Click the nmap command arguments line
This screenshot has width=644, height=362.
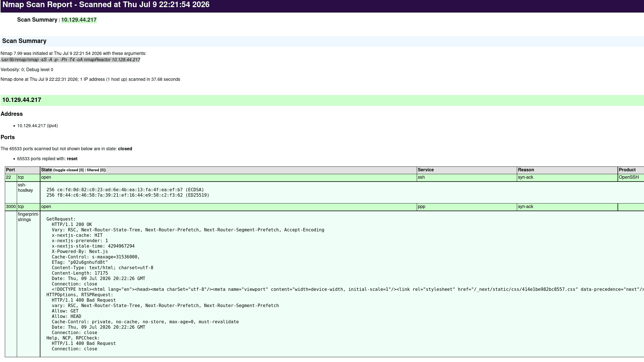tap(71, 60)
